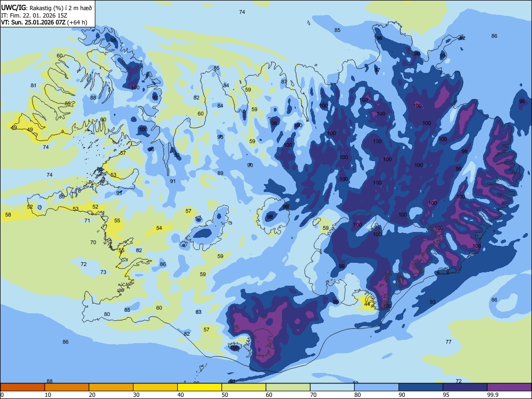The image size is (532, 399).
Task: Click the humidity value 77 on the map
Action: pos(448,342)
